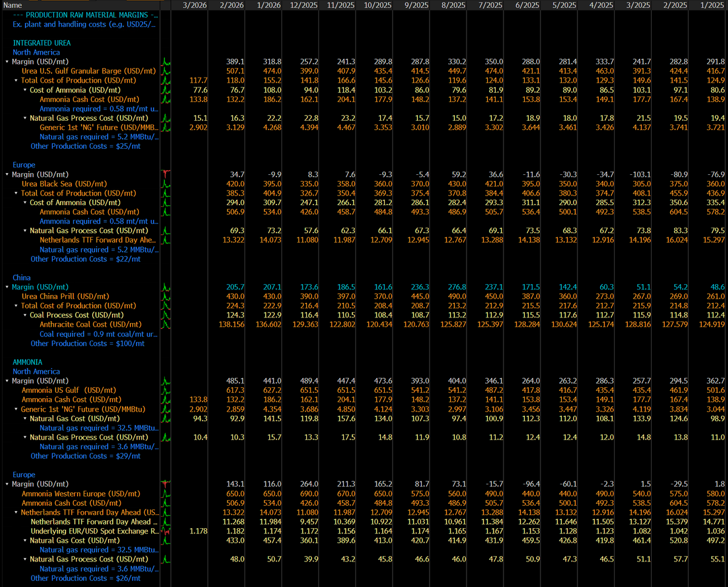Open sparkline chart for Ammonia US Gulf row

click(x=166, y=390)
